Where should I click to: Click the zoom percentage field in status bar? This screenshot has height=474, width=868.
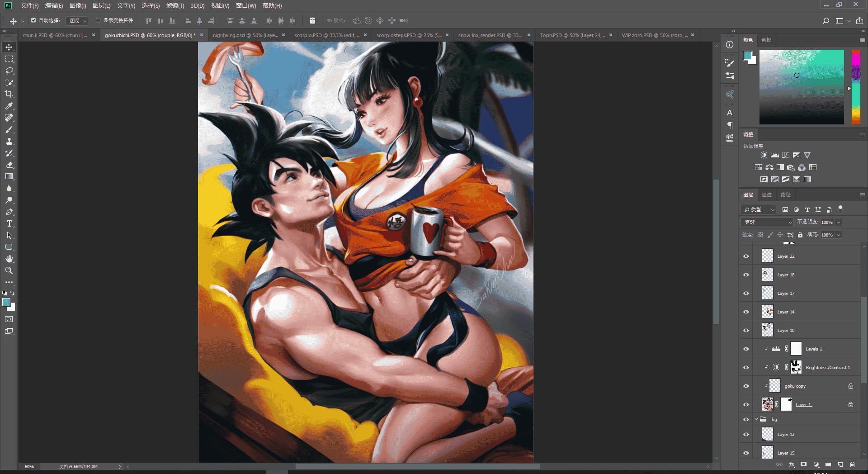[x=29, y=466]
